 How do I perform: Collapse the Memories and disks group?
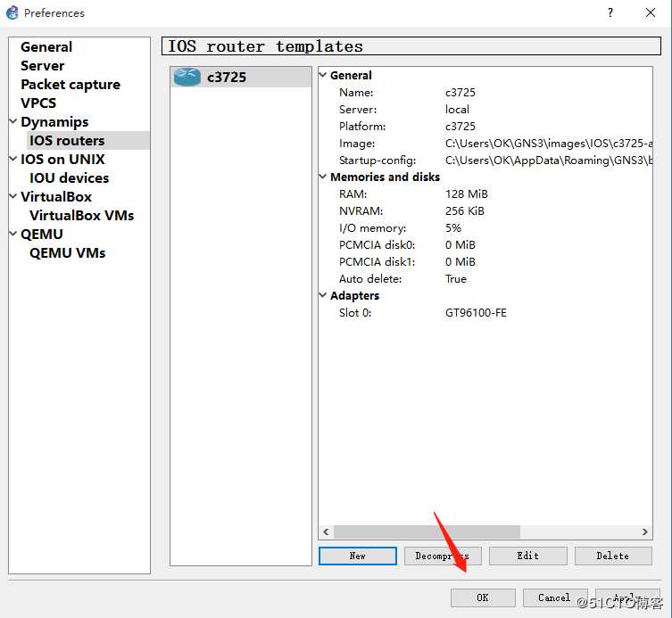coord(323,177)
